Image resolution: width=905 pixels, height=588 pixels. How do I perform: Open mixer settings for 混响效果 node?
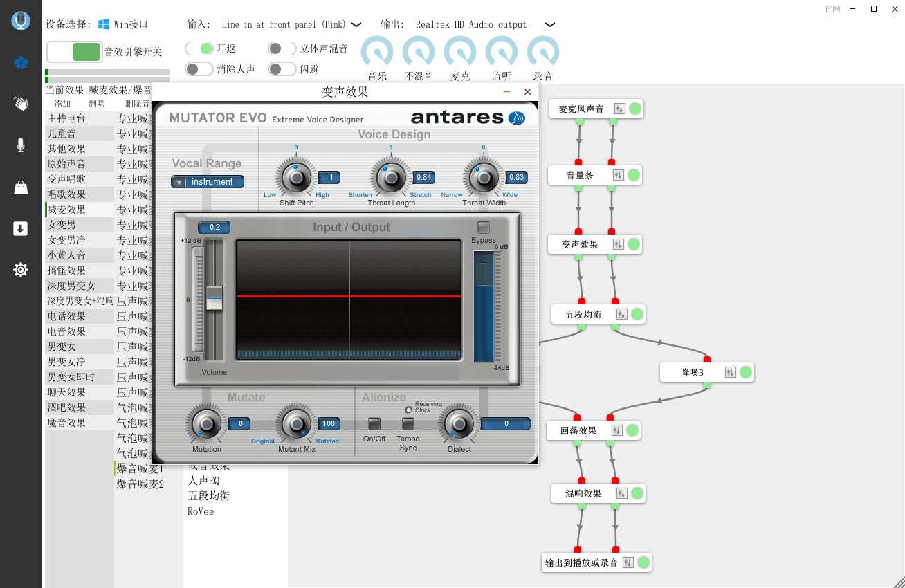[x=621, y=493]
